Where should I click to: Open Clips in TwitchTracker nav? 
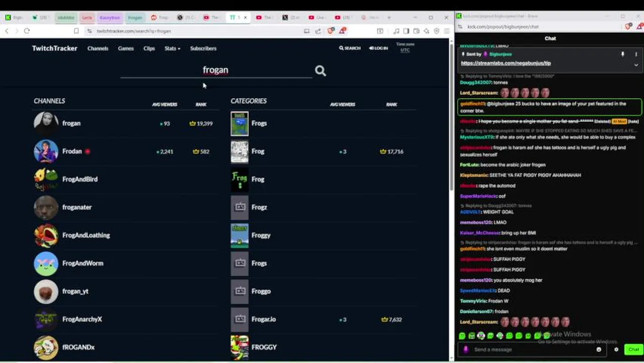click(149, 48)
